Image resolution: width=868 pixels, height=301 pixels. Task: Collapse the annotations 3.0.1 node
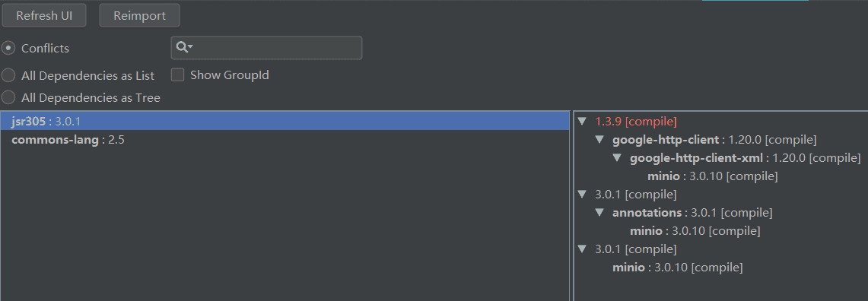click(x=599, y=213)
